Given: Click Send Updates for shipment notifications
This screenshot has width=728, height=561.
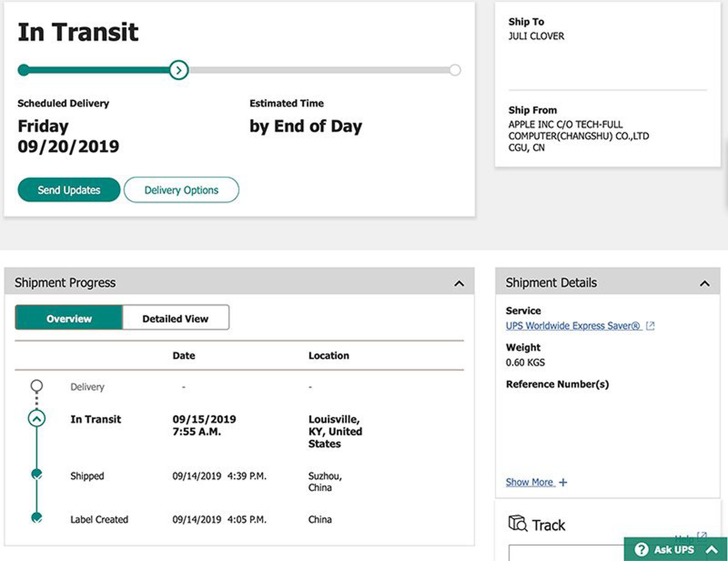Looking at the screenshot, I should pos(69,190).
